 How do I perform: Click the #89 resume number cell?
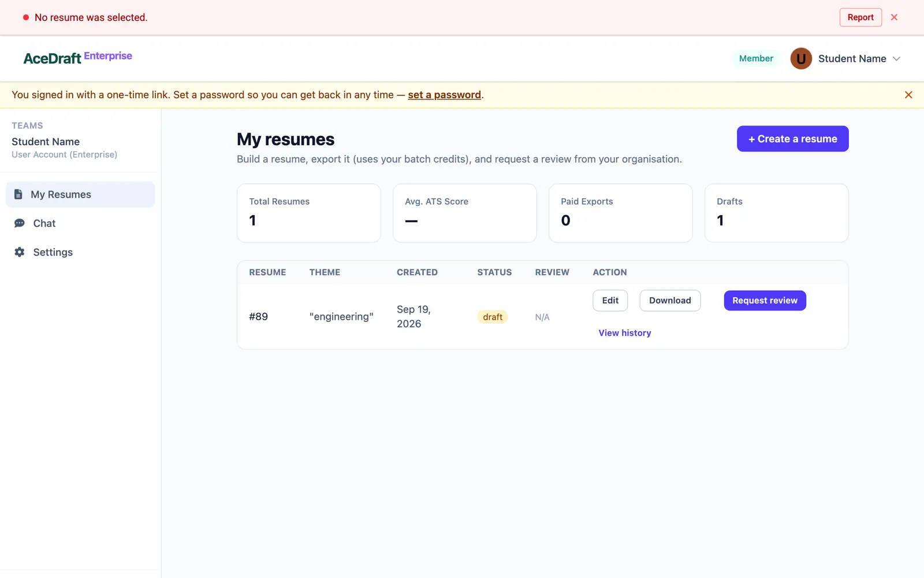pos(258,317)
